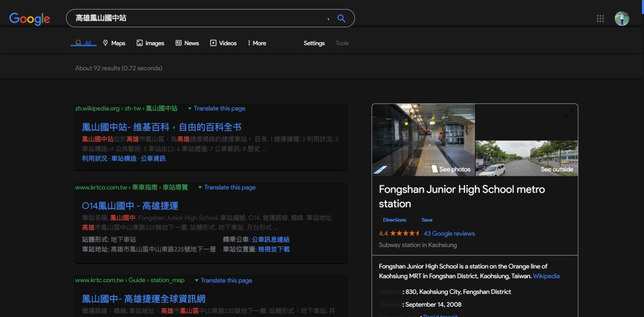Image resolution: width=644 pixels, height=317 pixels.
Task: Get Directions to the station
Action: 394,220
